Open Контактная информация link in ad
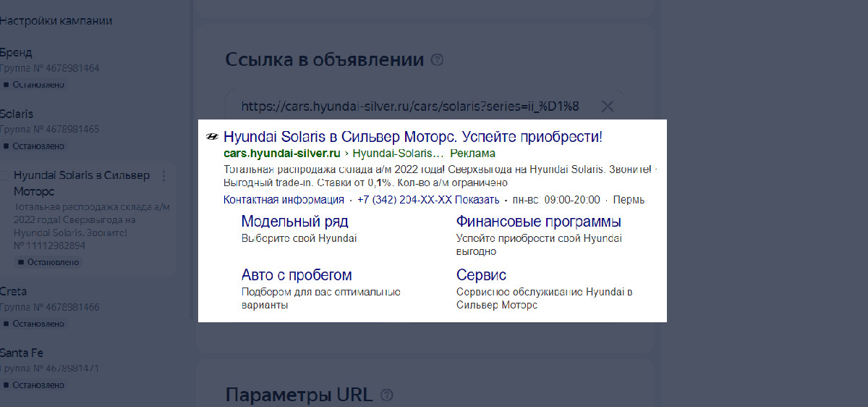Screen dimensions: 868x407 tap(284, 200)
